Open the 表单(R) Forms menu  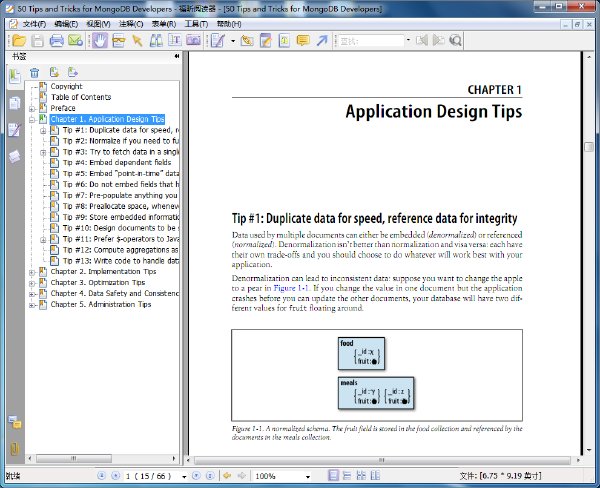click(x=164, y=24)
